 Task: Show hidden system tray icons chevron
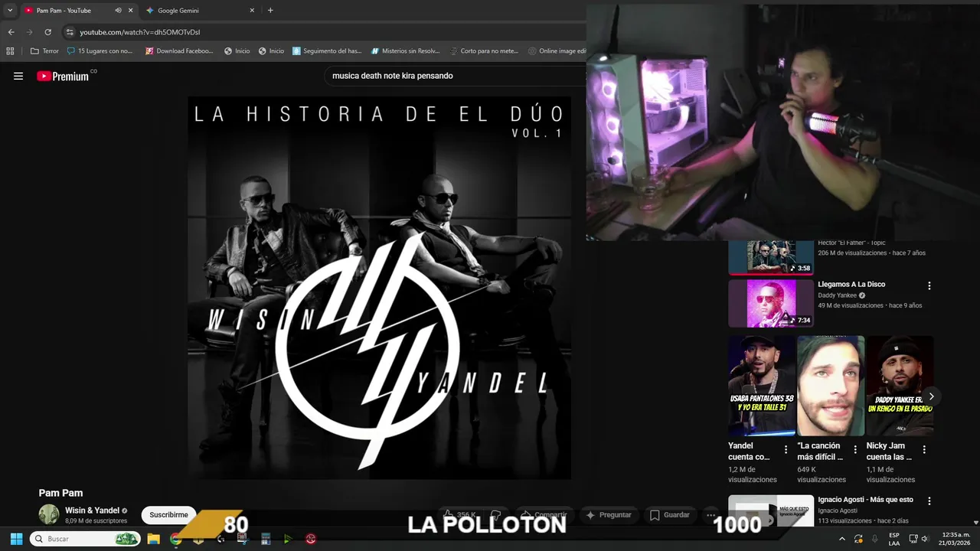tap(842, 539)
